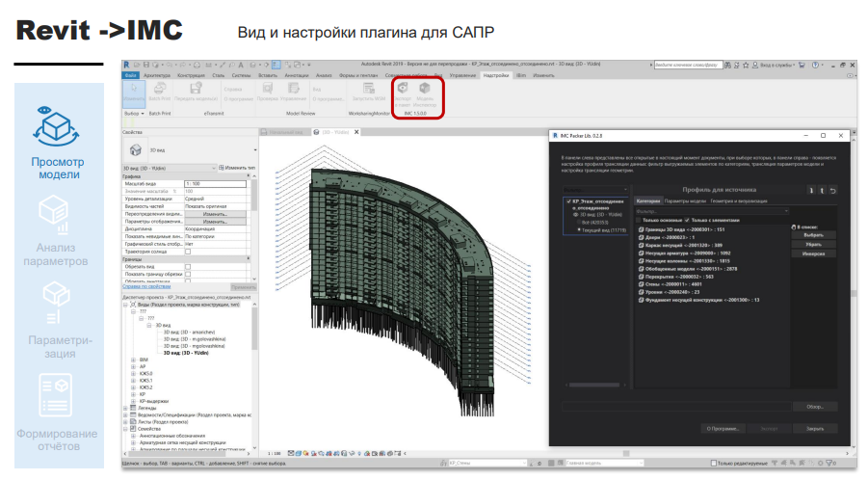Click the output path field beside Обзор
This screenshot has height=480, width=868.
(x=676, y=407)
